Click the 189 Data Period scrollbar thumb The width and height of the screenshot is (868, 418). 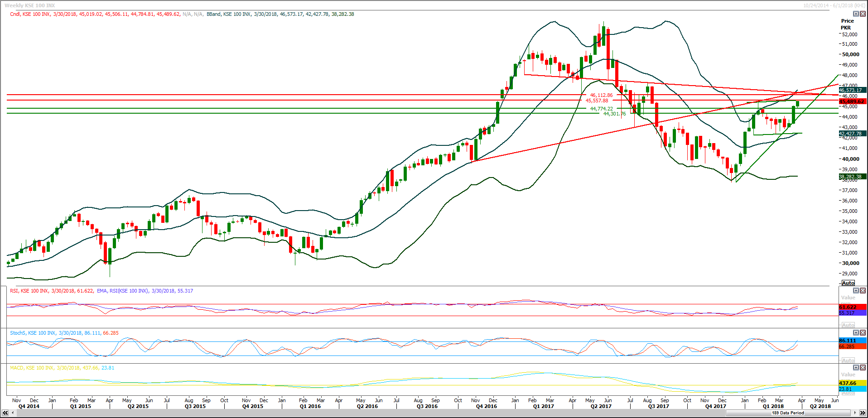788,413
